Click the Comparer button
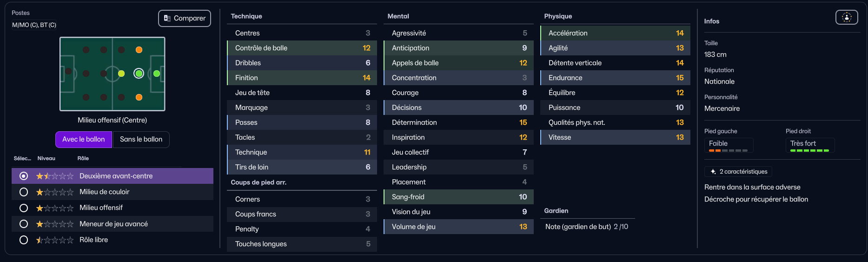The height and width of the screenshot is (262, 868). (x=185, y=18)
